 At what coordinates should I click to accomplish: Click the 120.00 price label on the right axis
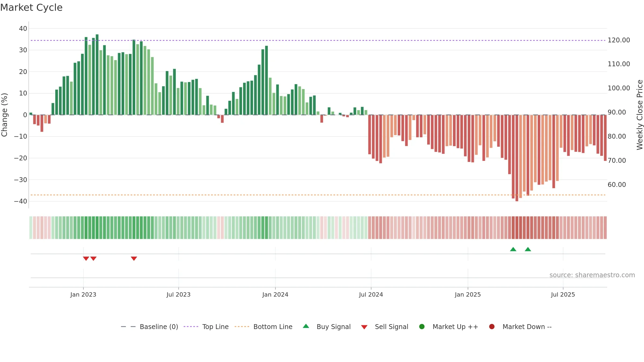tap(619, 40)
